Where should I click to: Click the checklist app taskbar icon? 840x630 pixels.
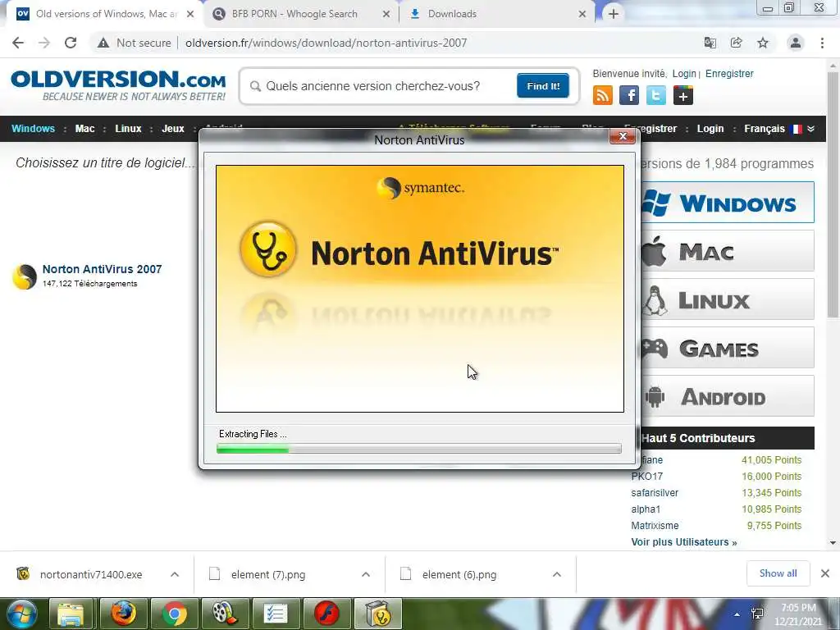(x=276, y=614)
